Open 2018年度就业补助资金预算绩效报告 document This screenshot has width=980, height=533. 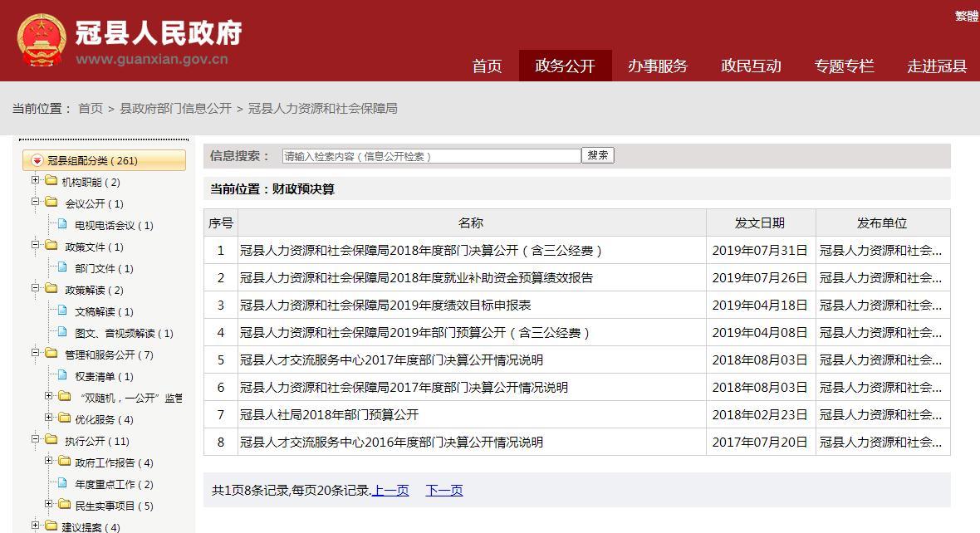pyautogui.click(x=416, y=278)
